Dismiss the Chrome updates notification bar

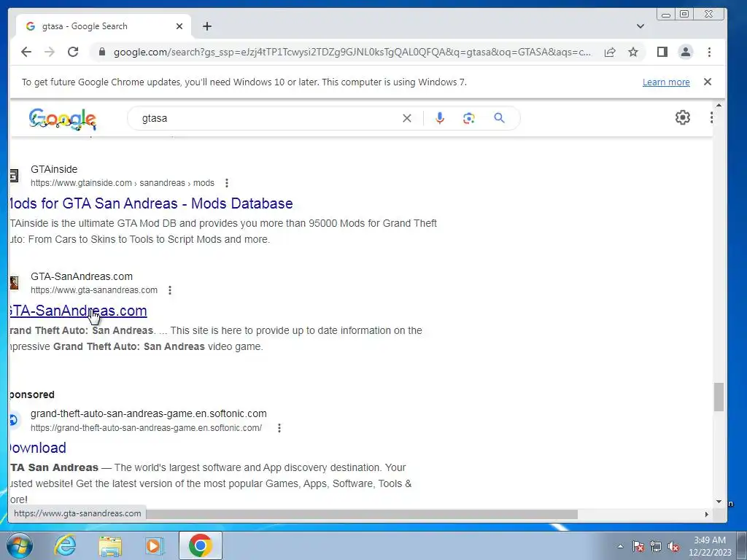click(x=708, y=82)
